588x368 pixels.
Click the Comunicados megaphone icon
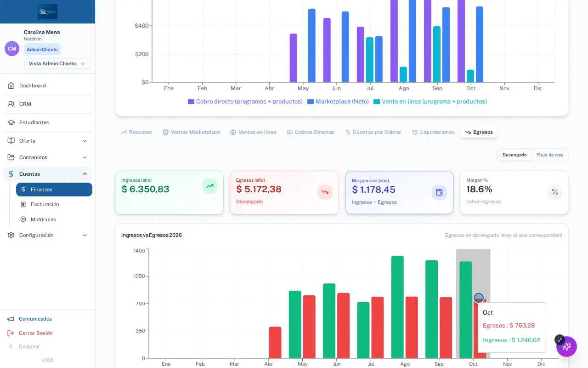pos(11,319)
